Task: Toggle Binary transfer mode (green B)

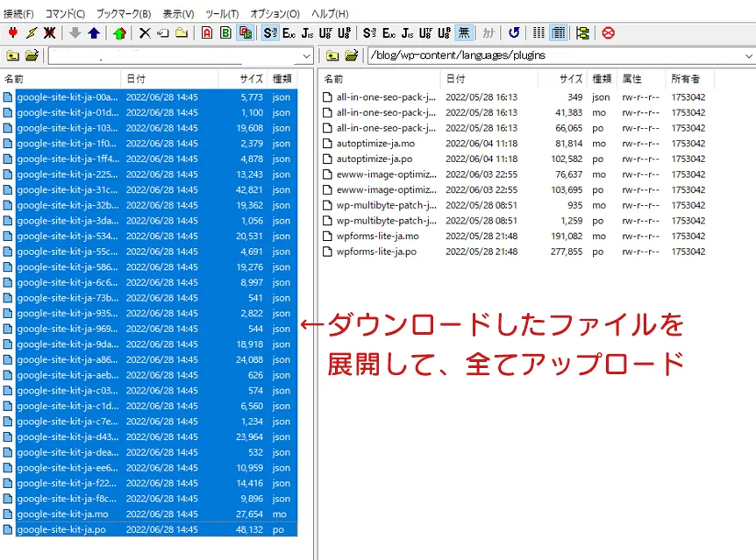Action: (225, 32)
